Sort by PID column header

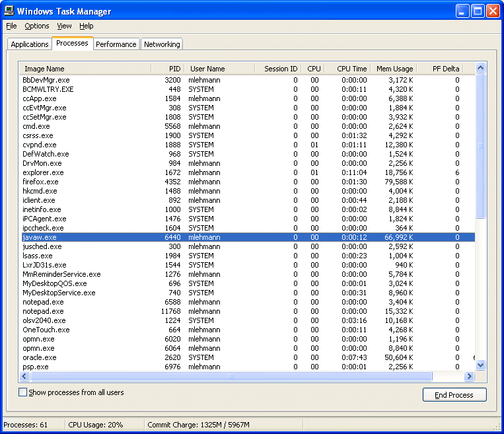click(x=168, y=69)
